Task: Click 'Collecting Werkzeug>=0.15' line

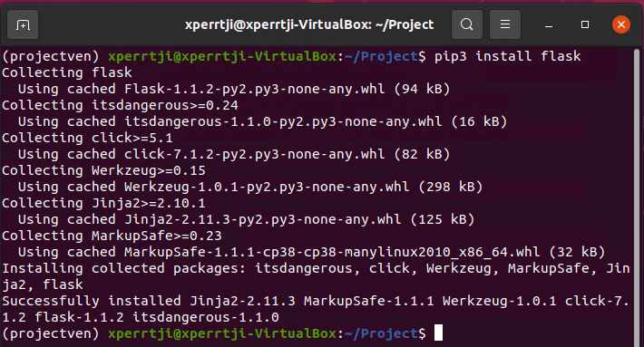Action: point(103,170)
